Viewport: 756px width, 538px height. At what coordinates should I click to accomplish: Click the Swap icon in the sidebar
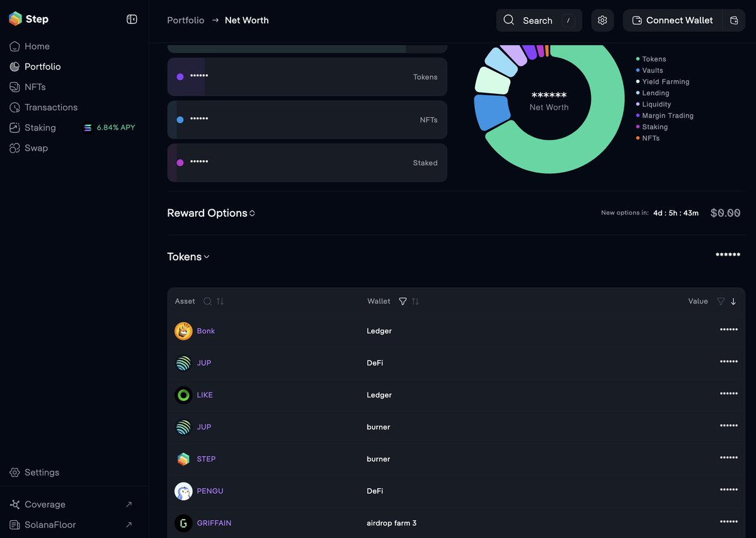pyautogui.click(x=14, y=148)
